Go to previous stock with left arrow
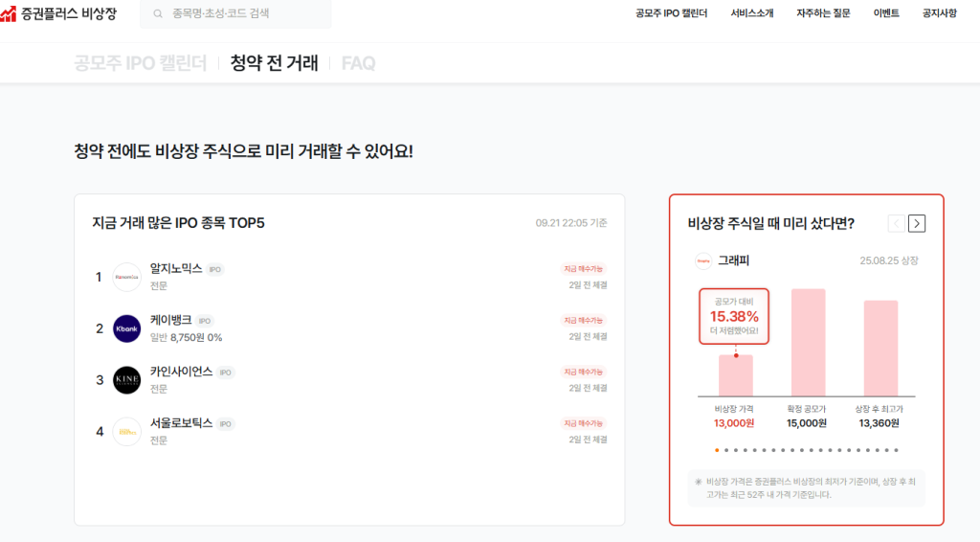Image resolution: width=980 pixels, height=542 pixels. pyautogui.click(x=896, y=223)
